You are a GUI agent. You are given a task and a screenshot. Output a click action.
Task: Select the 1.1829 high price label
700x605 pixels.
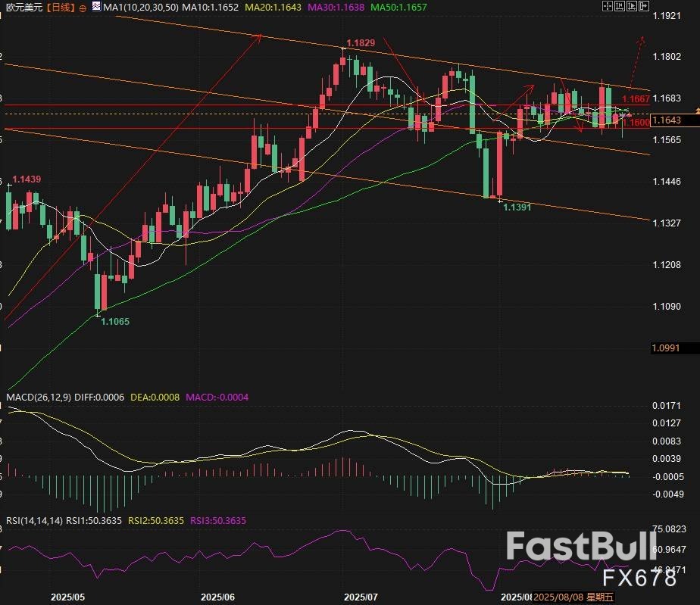click(x=361, y=43)
